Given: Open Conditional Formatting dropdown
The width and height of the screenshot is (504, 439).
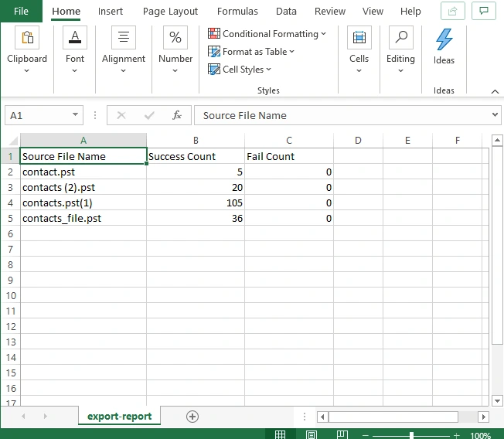Looking at the screenshot, I should tap(267, 34).
